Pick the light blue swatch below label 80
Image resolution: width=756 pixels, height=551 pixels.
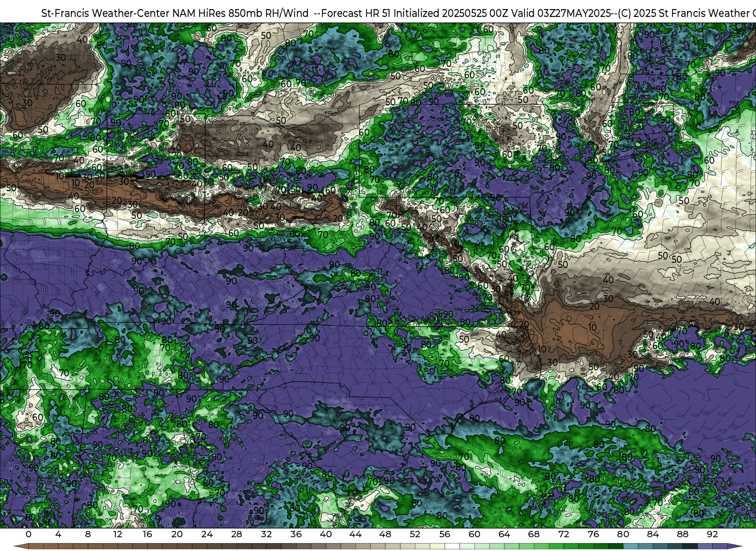pos(630,547)
